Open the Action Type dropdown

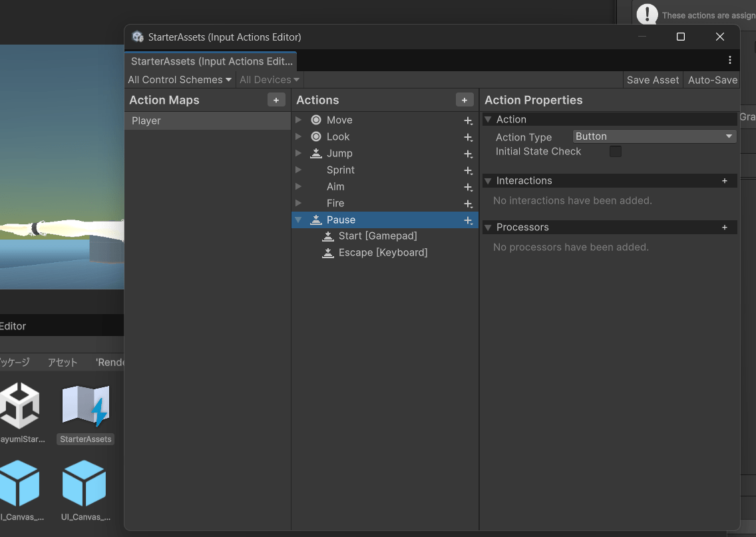point(654,136)
